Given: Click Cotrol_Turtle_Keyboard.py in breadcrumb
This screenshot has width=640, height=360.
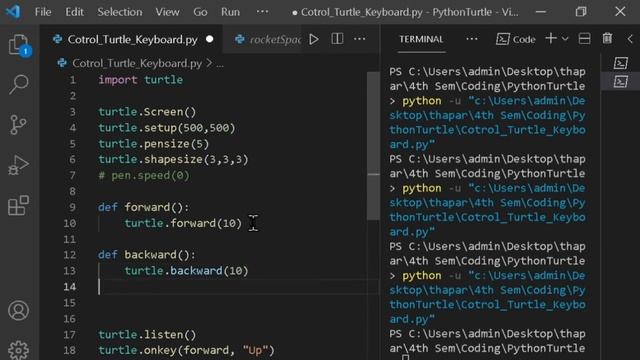Looking at the screenshot, I should 137,63.
